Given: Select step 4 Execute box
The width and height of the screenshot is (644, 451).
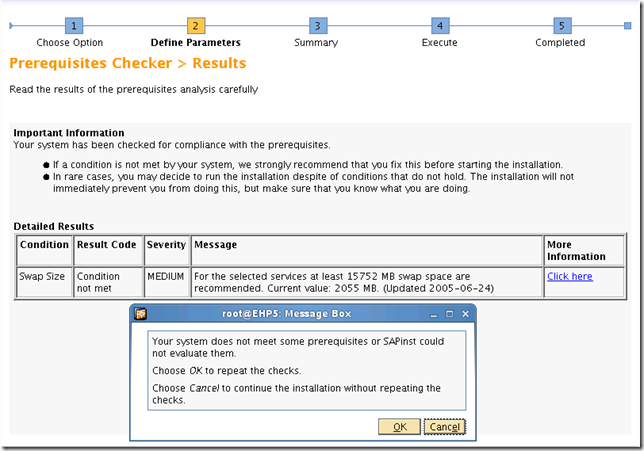Looking at the screenshot, I should pos(440,26).
